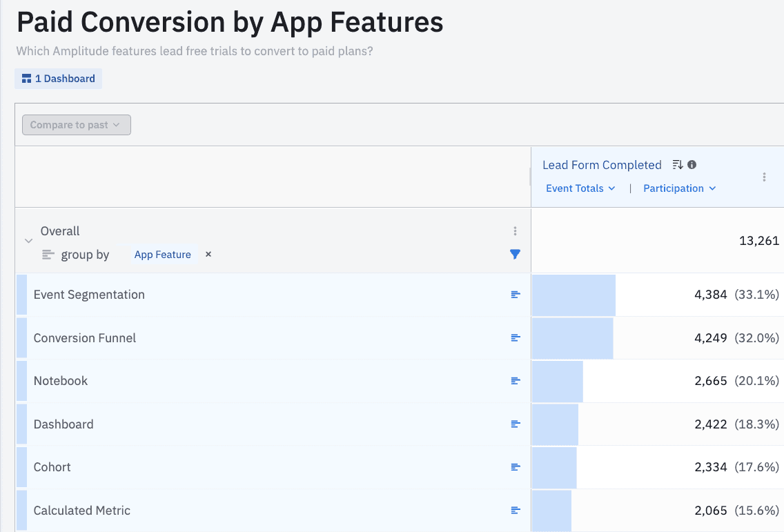Click the bar chart icon next to Notebook
Viewport: 784px width, 532px height.
[x=515, y=380]
